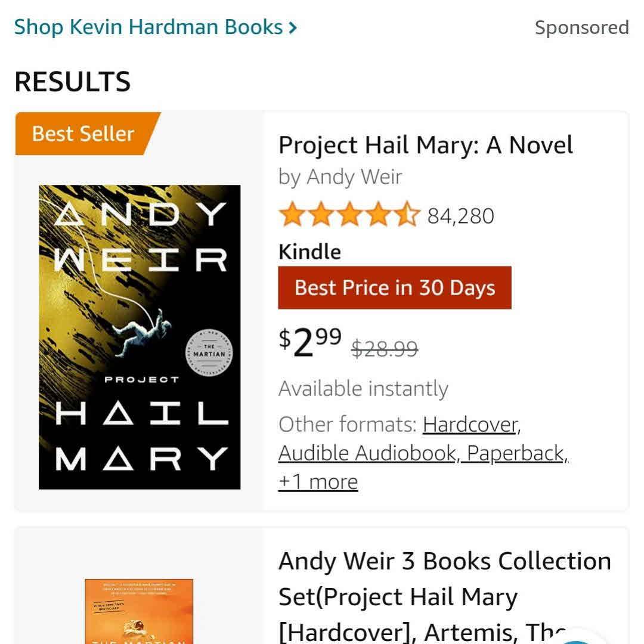Tap the orange Best Seller badge
Screen dimensions: 644x644
tap(83, 134)
